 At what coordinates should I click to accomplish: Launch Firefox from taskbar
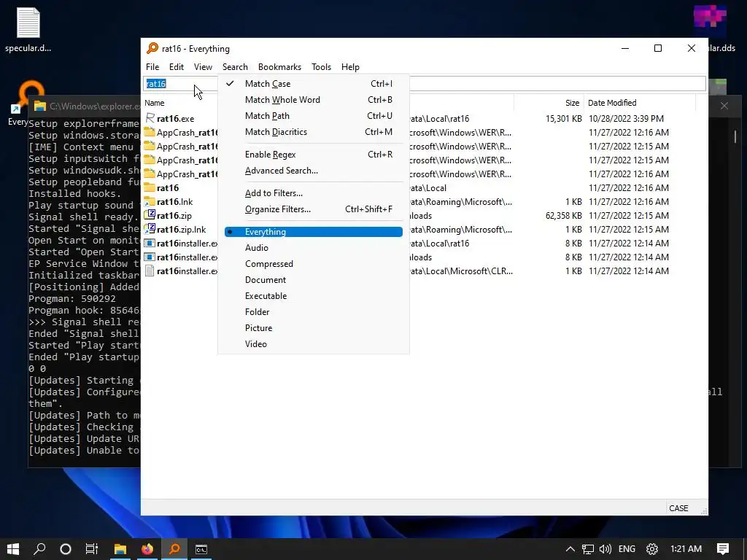147,549
